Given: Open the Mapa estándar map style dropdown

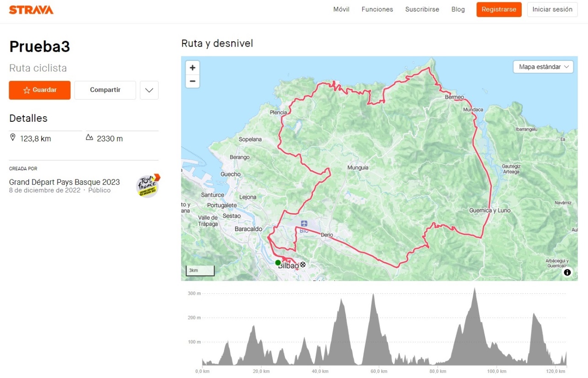Looking at the screenshot, I should click(x=543, y=67).
